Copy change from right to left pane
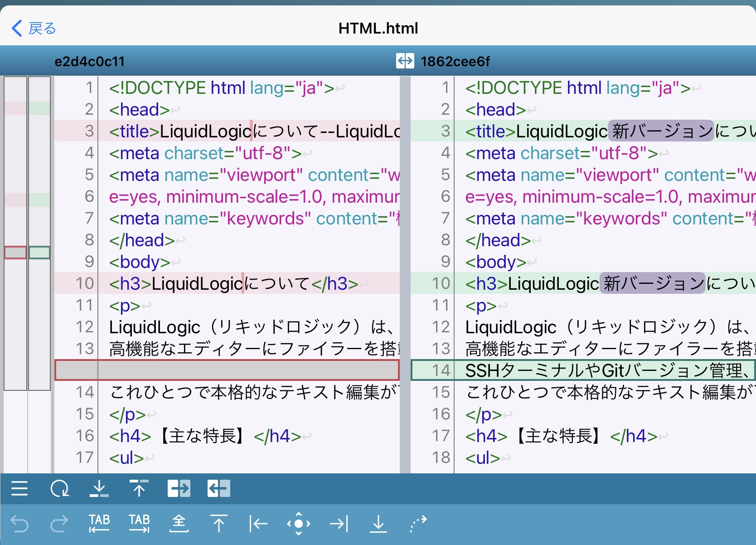Viewport: 756px width, 545px height. (219, 488)
